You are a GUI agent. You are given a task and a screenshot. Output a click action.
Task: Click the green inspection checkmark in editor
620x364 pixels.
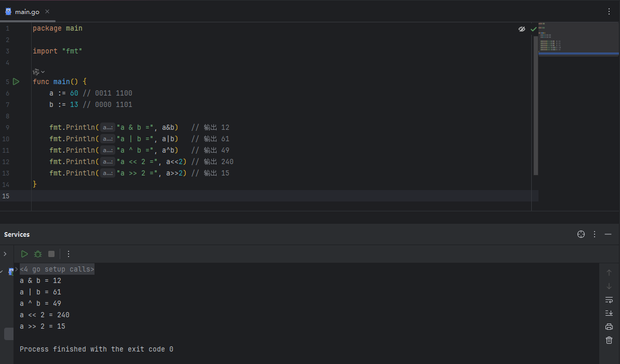point(533,29)
